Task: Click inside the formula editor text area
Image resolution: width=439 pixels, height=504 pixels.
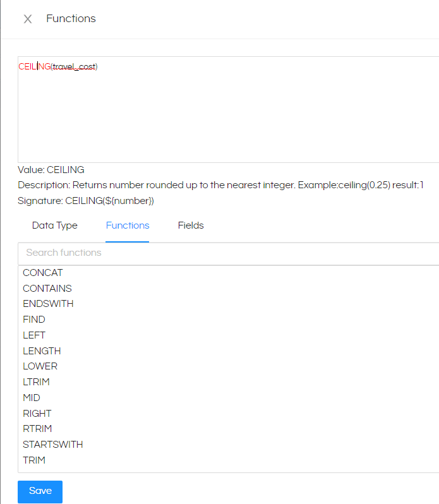Action: click(x=229, y=110)
